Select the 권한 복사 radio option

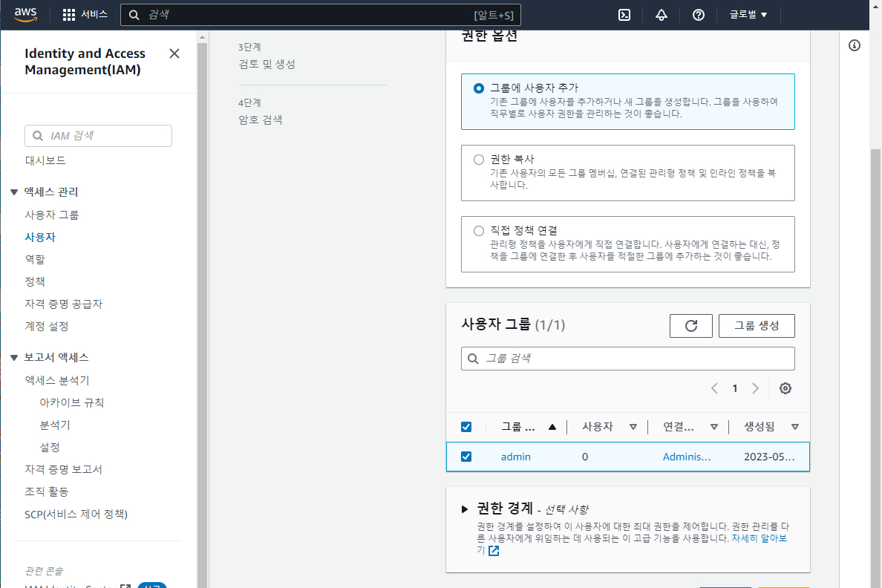coord(479,160)
